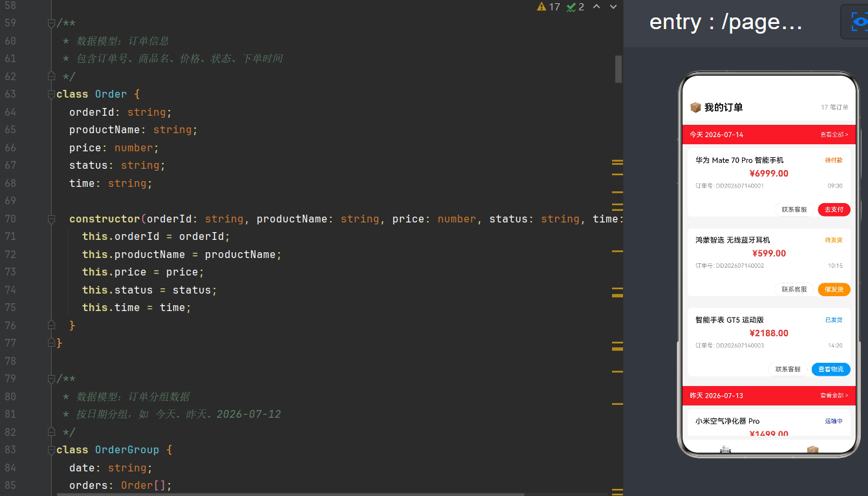Viewport: 868px width, 496px height.
Task: Click the price ¥2188.00
Action: coord(768,333)
